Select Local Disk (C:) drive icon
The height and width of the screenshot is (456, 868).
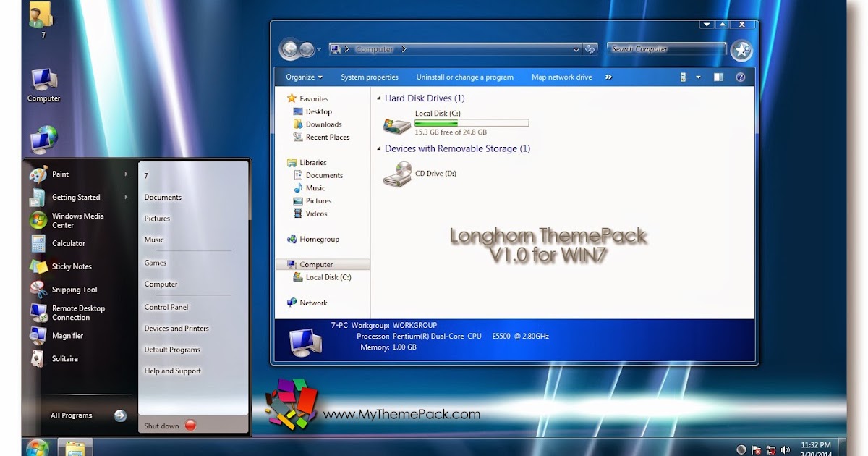click(x=397, y=125)
